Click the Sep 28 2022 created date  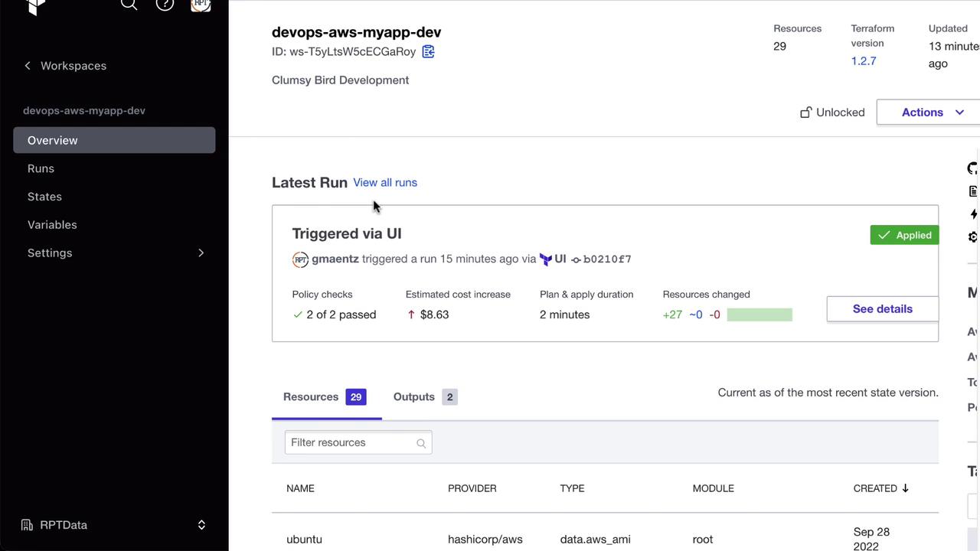[871, 539]
